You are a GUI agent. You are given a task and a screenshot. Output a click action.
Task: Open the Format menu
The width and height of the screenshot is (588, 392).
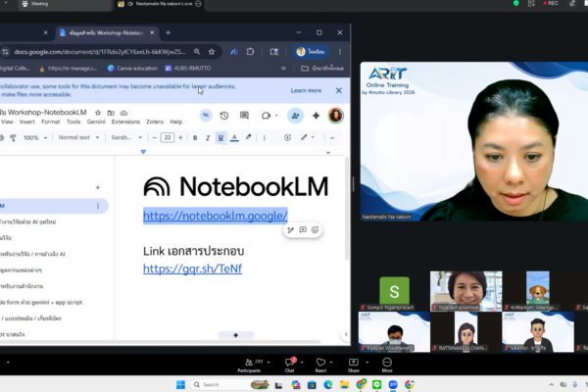coord(51,122)
